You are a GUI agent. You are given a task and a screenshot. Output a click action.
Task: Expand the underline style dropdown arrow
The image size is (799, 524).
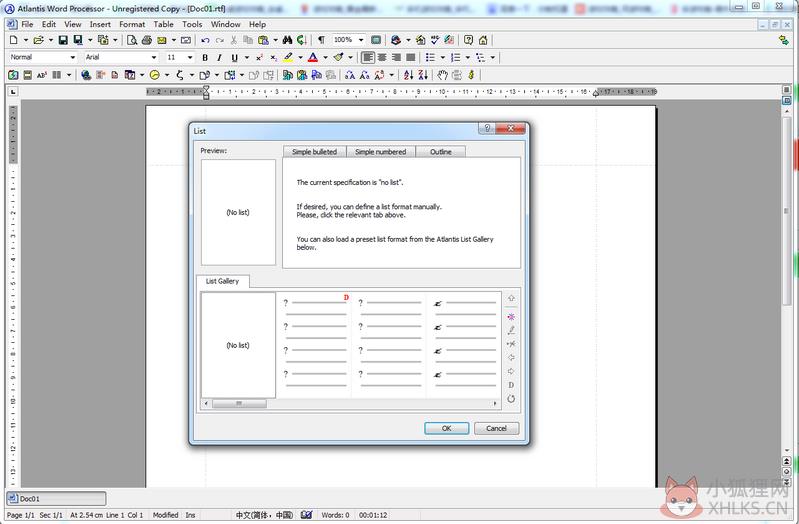[247, 58]
